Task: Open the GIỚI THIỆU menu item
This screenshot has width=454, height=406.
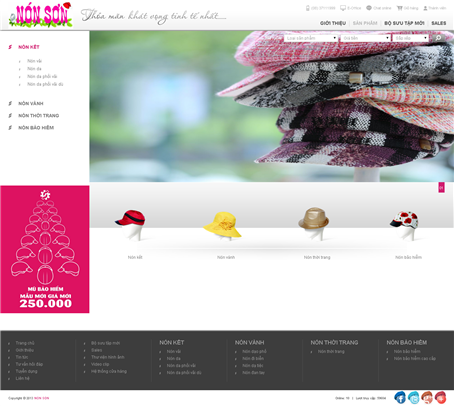Action: tap(333, 23)
